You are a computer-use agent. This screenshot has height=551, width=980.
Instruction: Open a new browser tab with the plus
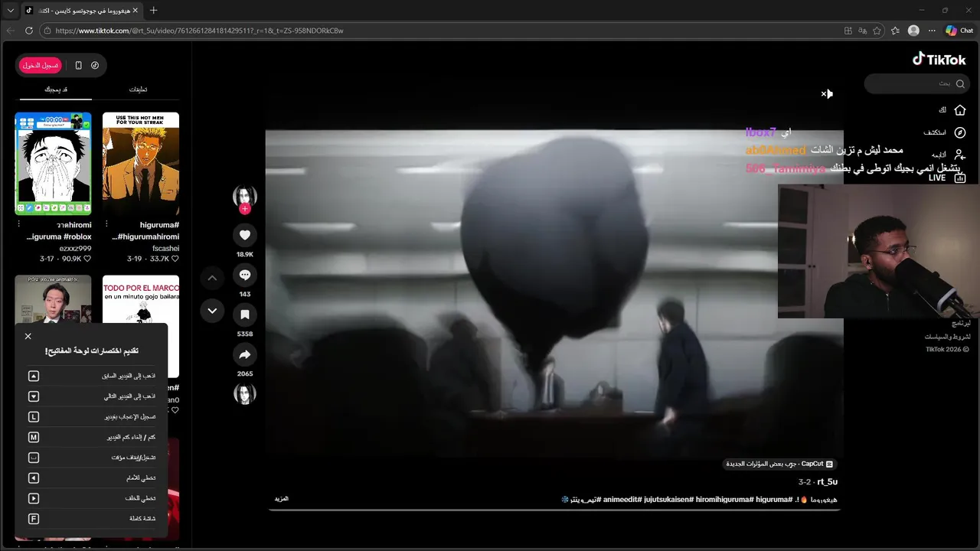(x=153, y=10)
